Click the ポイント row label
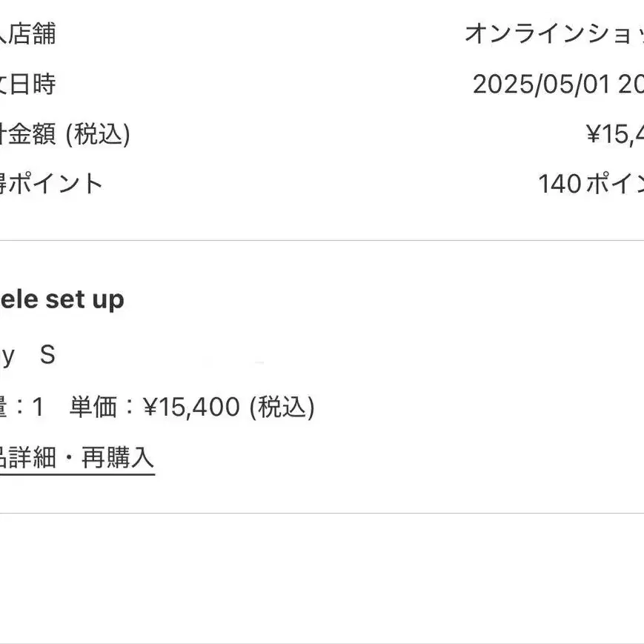The height and width of the screenshot is (644, 644). (x=52, y=184)
